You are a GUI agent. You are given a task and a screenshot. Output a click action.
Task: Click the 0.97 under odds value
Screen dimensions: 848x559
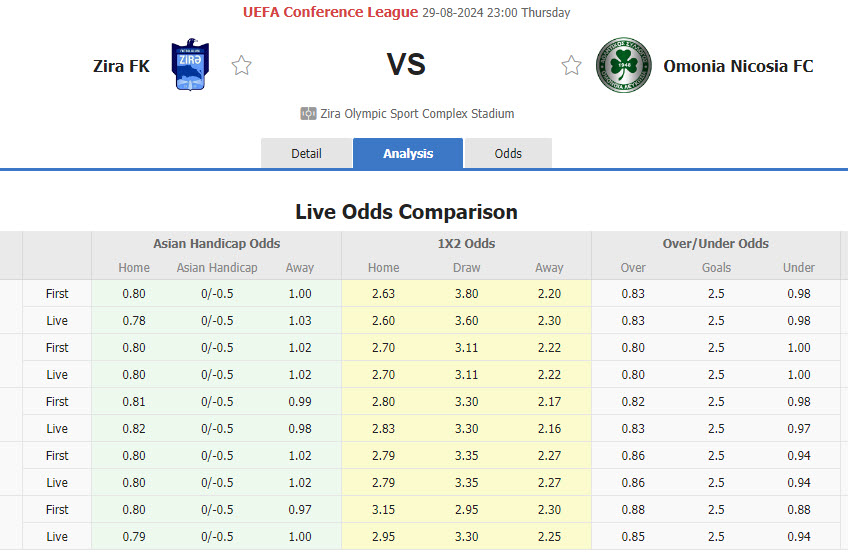(x=799, y=429)
